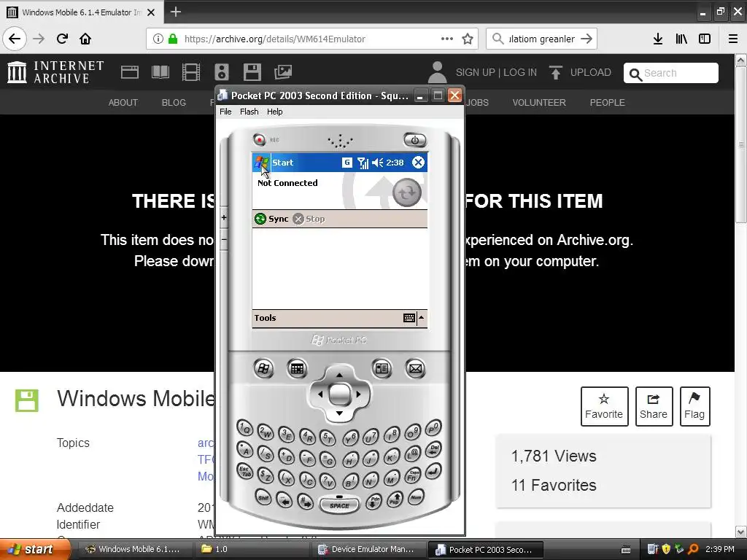
Task: Click the Favorite star button
Action: pos(604,406)
